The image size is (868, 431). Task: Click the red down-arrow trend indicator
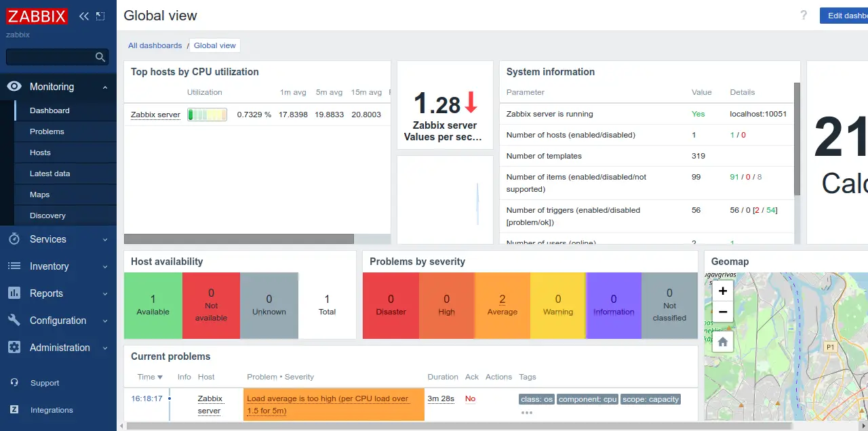(471, 102)
